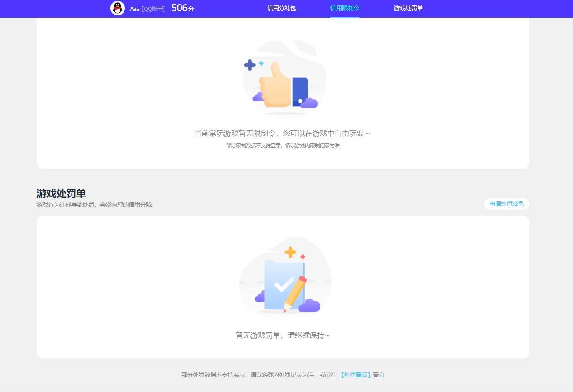Viewport: 573px width, 392px height.
Task: Click the 游戏处罚单 section heading
Action: pyautogui.click(x=61, y=193)
